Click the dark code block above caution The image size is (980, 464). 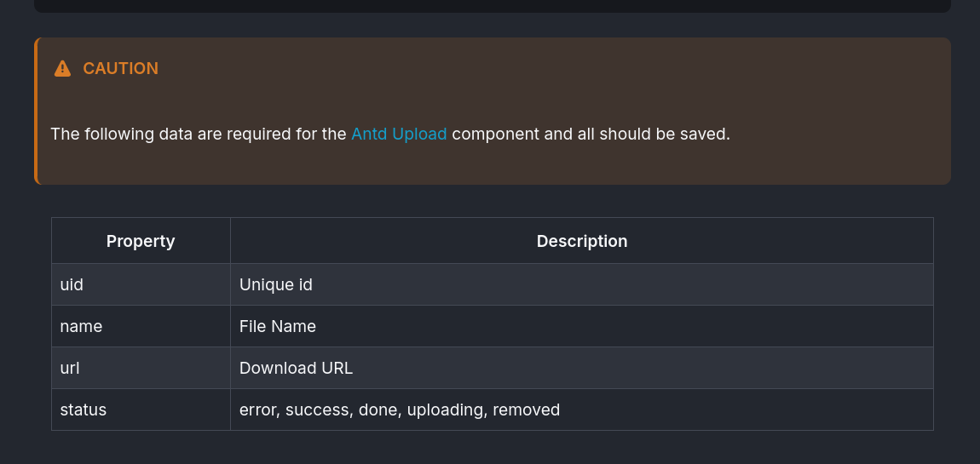click(x=493, y=6)
